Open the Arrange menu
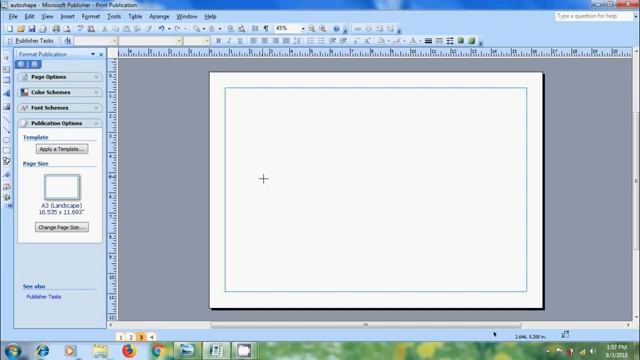This screenshot has width=640, height=360. tap(159, 17)
